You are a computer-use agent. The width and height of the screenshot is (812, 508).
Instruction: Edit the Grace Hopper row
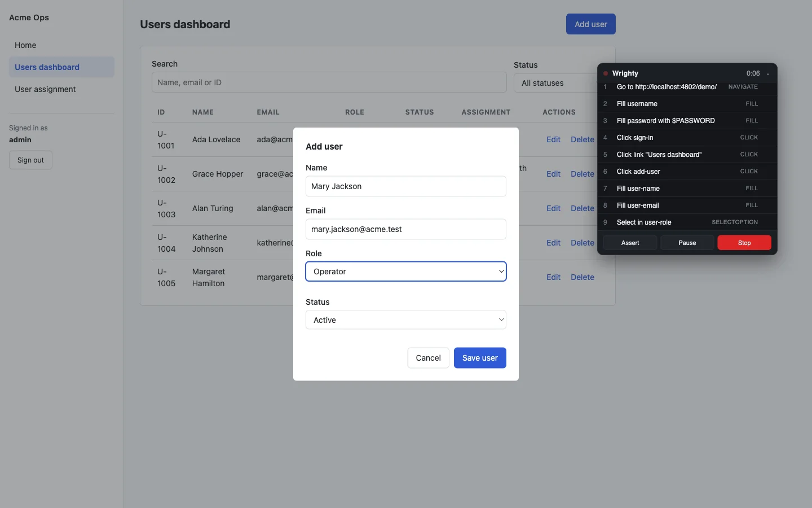click(553, 174)
